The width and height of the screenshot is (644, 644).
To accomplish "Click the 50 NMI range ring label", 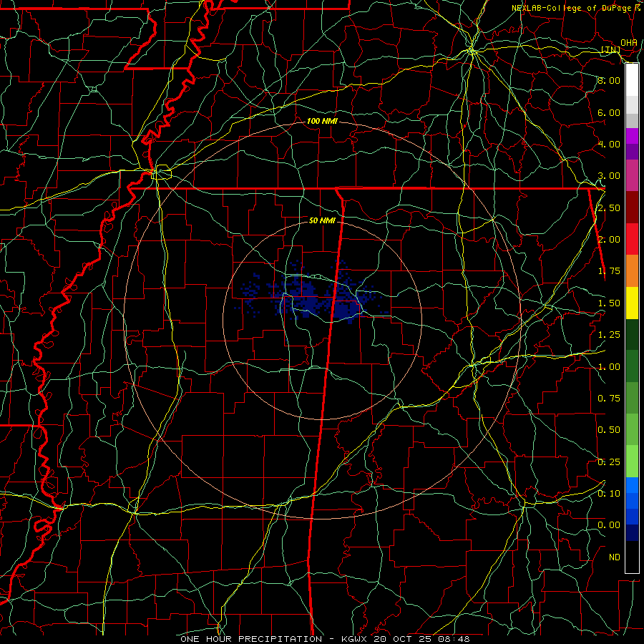I will [322, 220].
